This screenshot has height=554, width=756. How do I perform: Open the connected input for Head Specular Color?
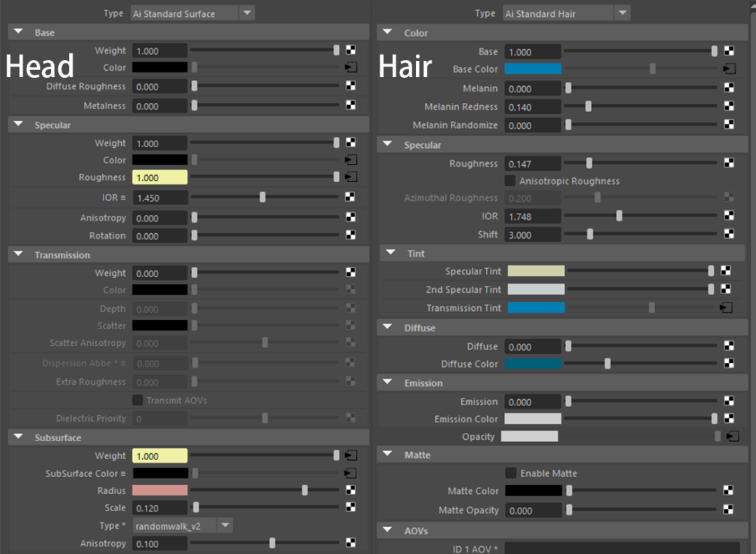pyautogui.click(x=351, y=160)
